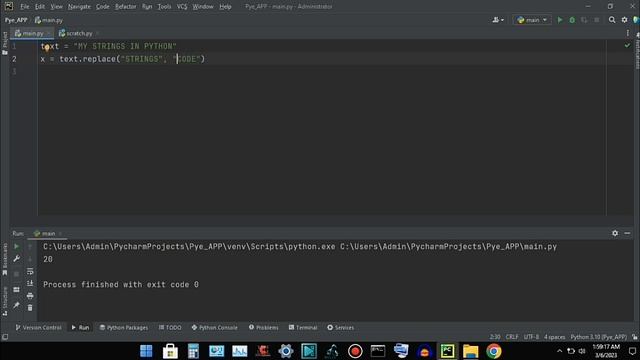Click down arrow icon in Run console
Viewport: 640px width, 360px height.
[30, 259]
